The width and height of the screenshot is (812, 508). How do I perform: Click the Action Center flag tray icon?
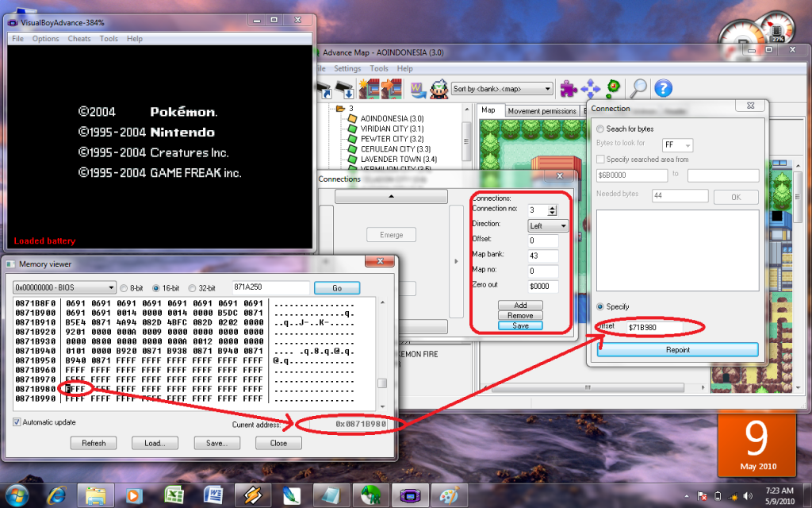point(703,495)
